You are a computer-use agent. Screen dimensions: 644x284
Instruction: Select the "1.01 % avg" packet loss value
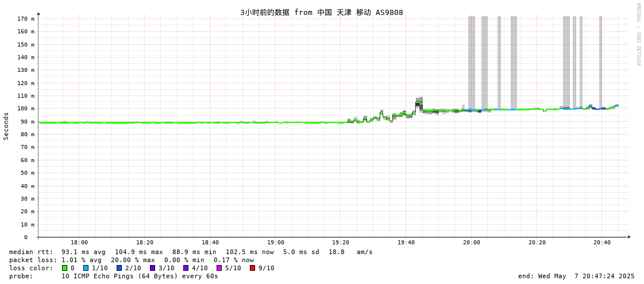(83, 260)
